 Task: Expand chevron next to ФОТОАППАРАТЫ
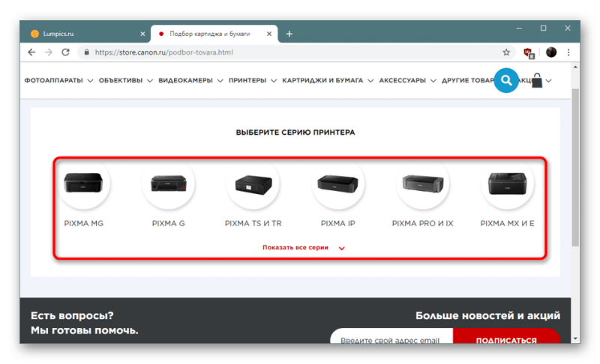(x=90, y=81)
